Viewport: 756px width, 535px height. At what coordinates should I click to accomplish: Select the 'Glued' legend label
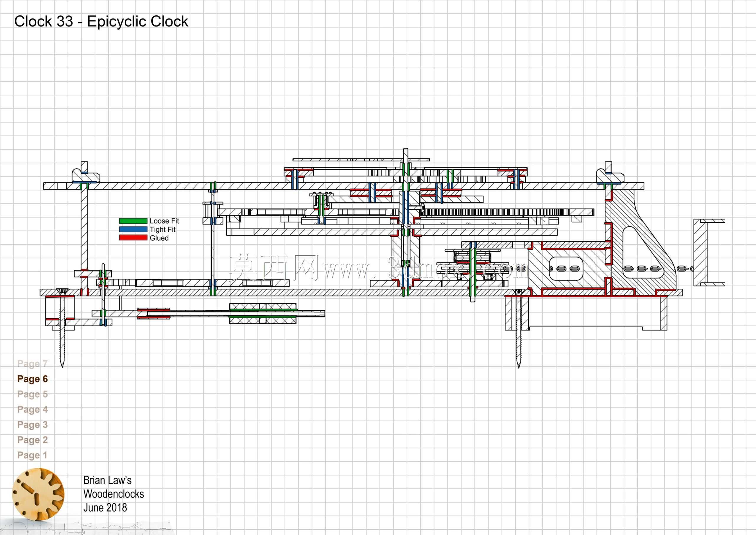coord(159,238)
